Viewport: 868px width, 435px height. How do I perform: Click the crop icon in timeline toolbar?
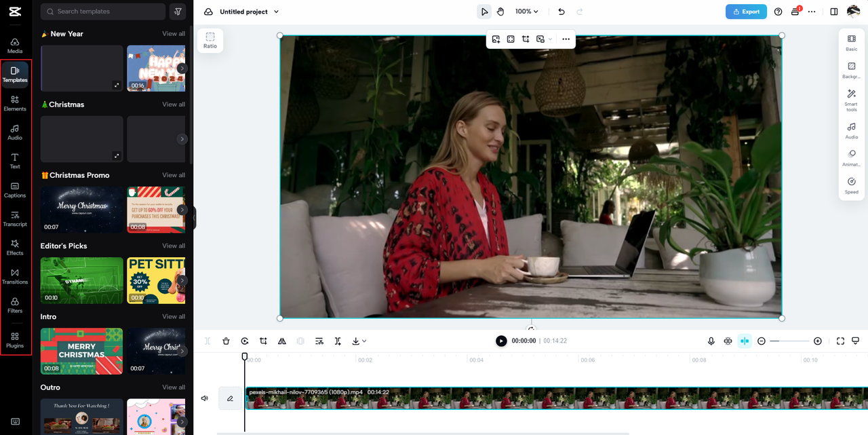click(263, 341)
